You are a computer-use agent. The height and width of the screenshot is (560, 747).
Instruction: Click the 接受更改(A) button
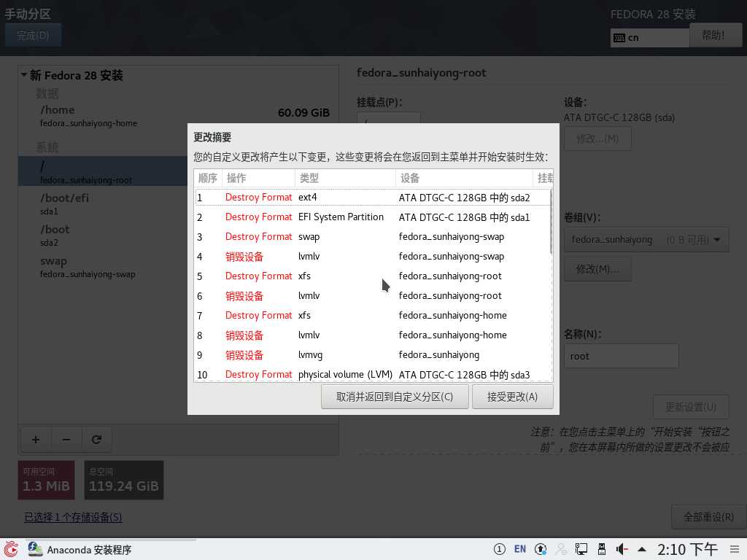512,397
